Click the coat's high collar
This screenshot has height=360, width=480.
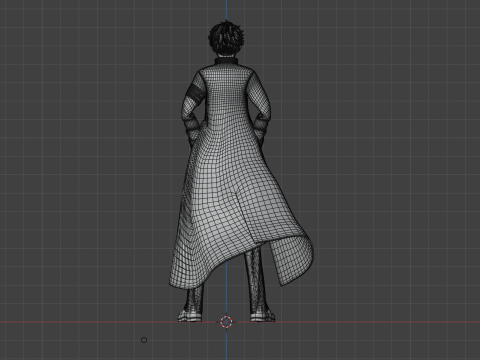(226, 62)
